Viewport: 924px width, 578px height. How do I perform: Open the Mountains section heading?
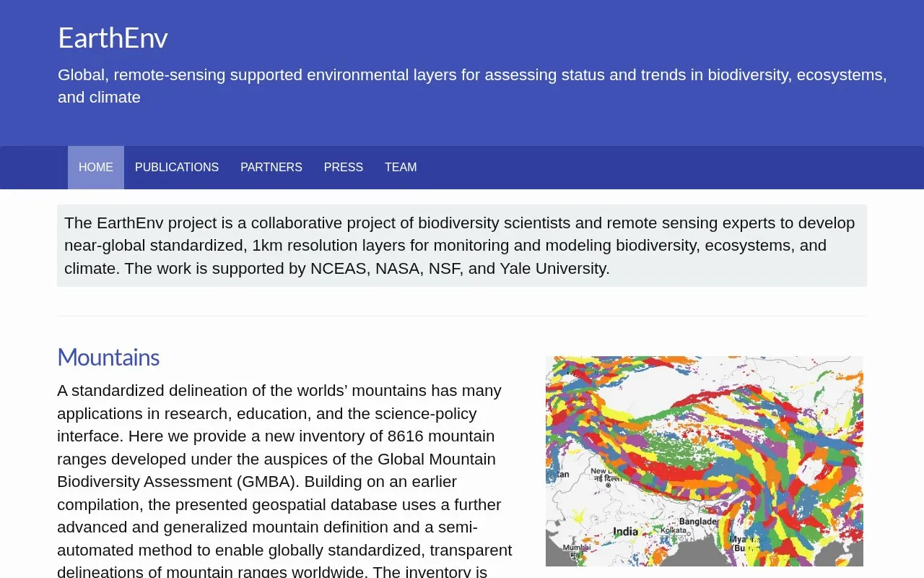(108, 357)
